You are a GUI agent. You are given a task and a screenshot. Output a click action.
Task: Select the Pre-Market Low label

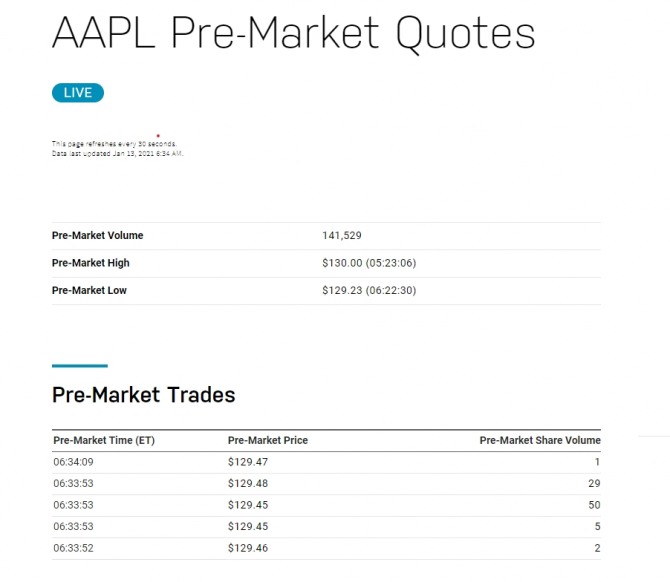[89, 291]
